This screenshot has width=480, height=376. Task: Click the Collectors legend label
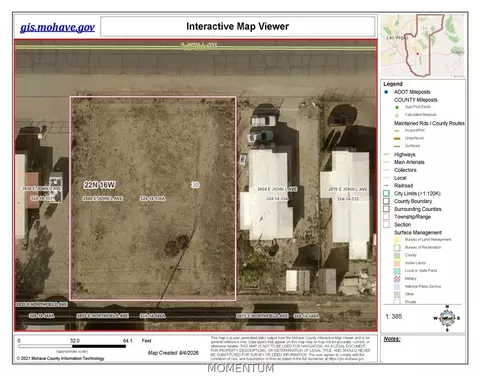point(405,170)
